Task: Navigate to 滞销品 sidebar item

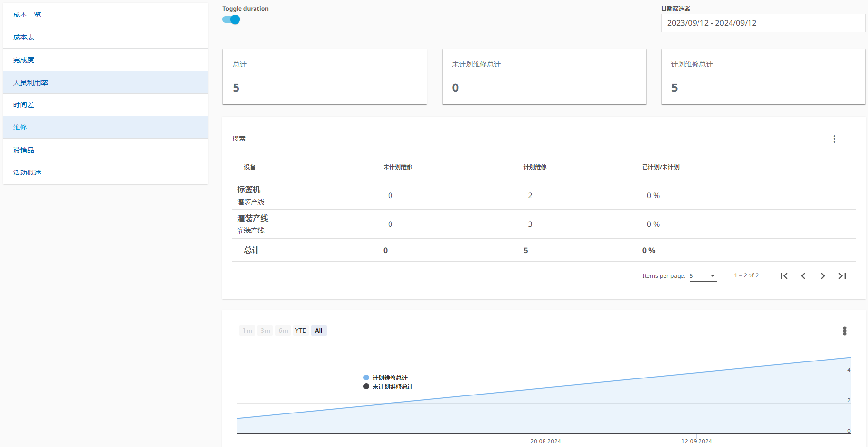Action: pos(24,150)
